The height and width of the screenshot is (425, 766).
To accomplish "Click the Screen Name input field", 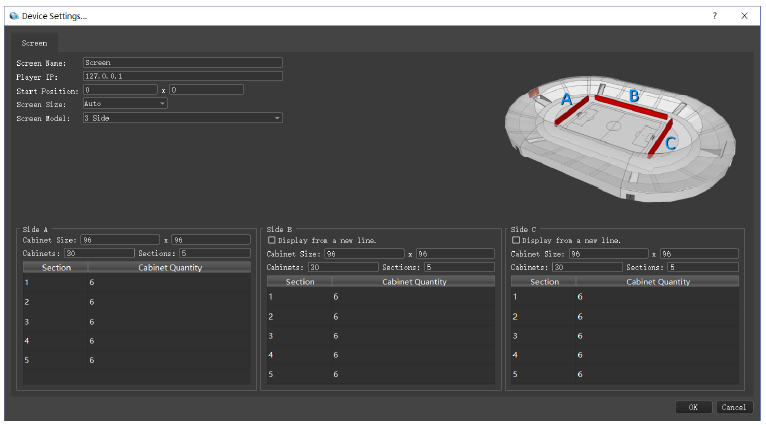I will point(182,62).
